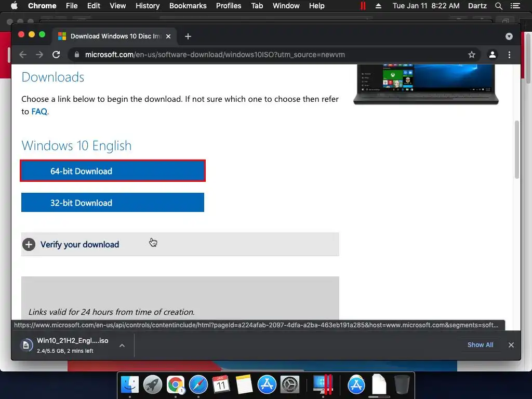
Task: Open Calendar from the dock
Action: [221, 384]
